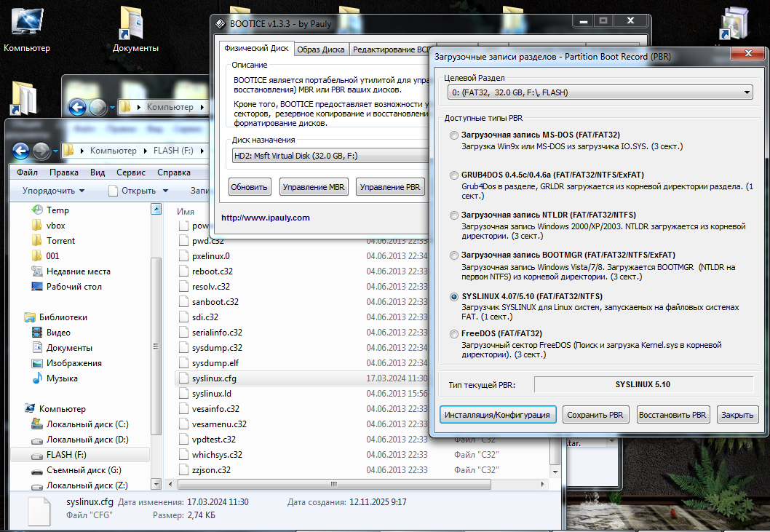Screen dimensions: 770x532
Task: Click Локальный диск (C:) drive icon
Action: pyautogui.click(x=38, y=424)
